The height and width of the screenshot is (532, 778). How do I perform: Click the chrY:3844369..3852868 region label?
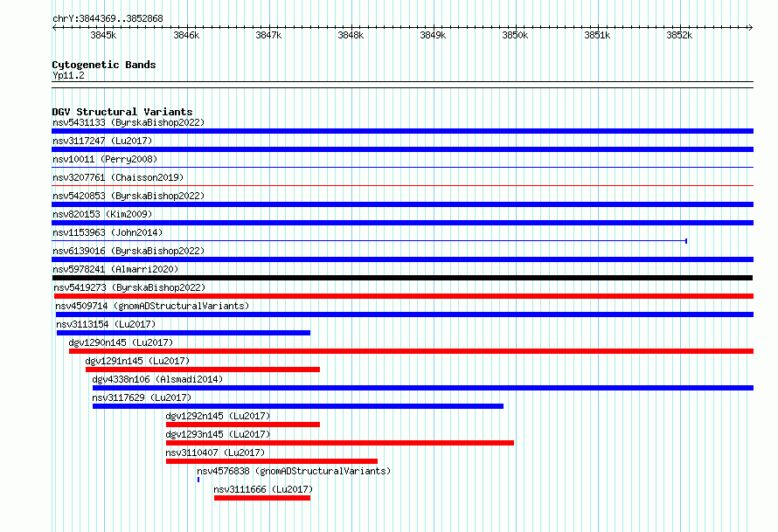[x=108, y=18]
